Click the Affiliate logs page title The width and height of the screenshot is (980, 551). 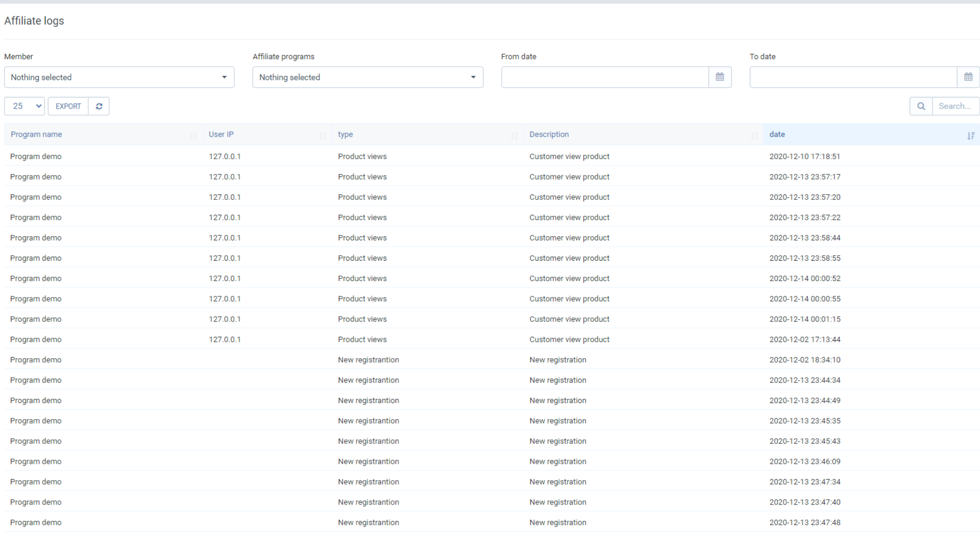pyautogui.click(x=34, y=21)
